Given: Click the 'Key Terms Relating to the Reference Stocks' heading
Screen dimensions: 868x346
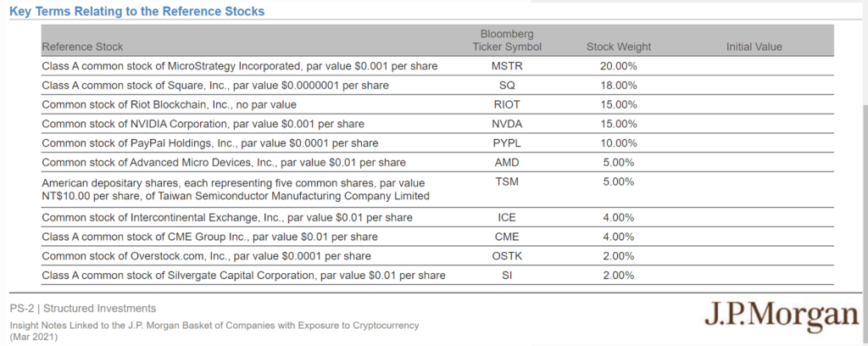Looking at the screenshot, I should (136, 11).
